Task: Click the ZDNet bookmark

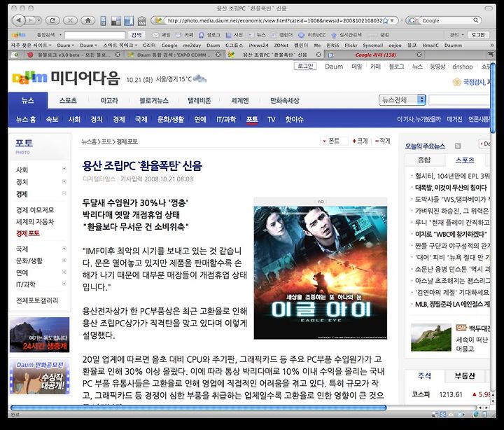Action: 281,46
